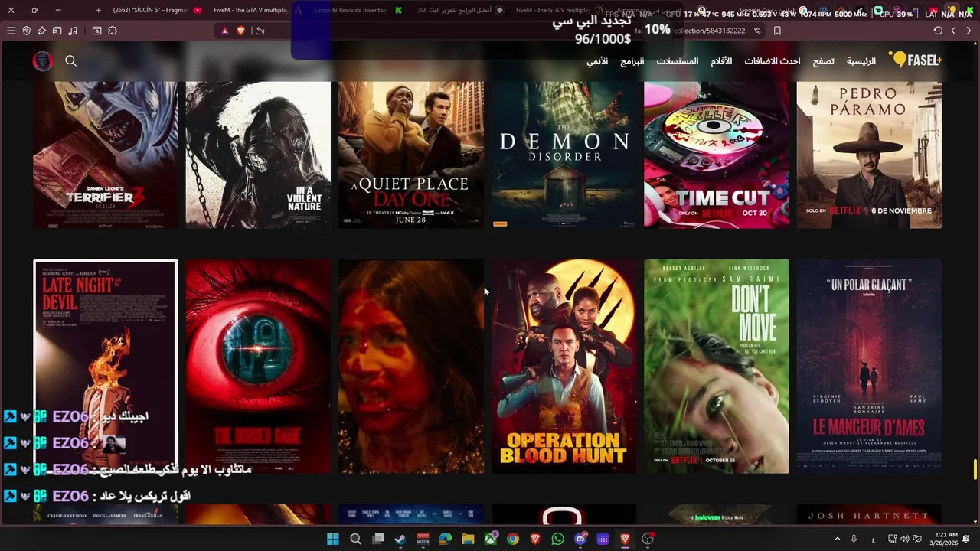Image resolution: width=980 pixels, height=551 pixels.
Task: Open the Terrifier 3 poster
Action: 106,155
